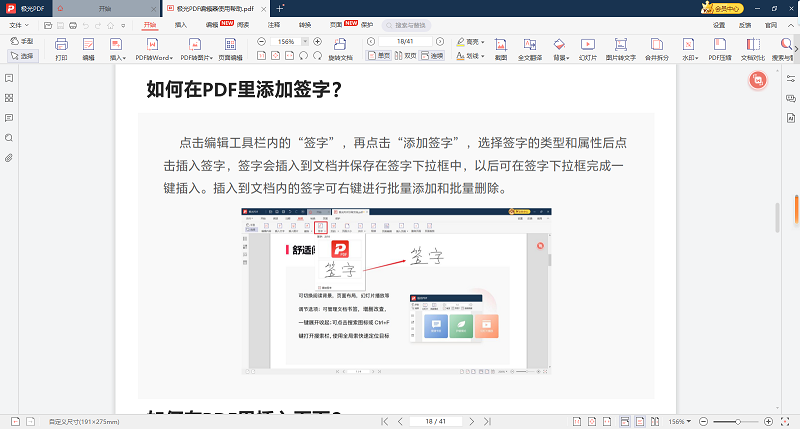Screen dimensions: 800x429
Task: Toggle fit-page icon under zoom box
Action: 276,56
